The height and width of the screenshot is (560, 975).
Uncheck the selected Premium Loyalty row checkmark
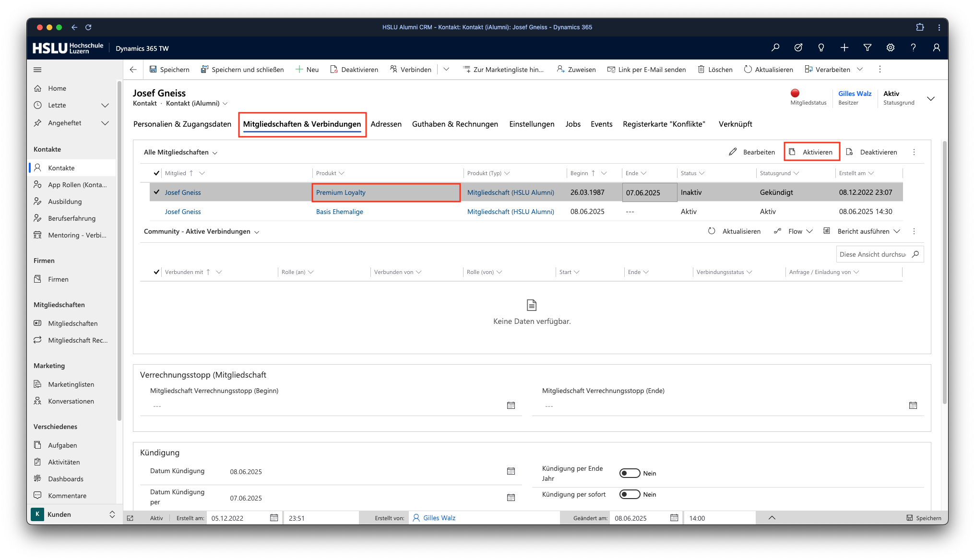point(156,192)
